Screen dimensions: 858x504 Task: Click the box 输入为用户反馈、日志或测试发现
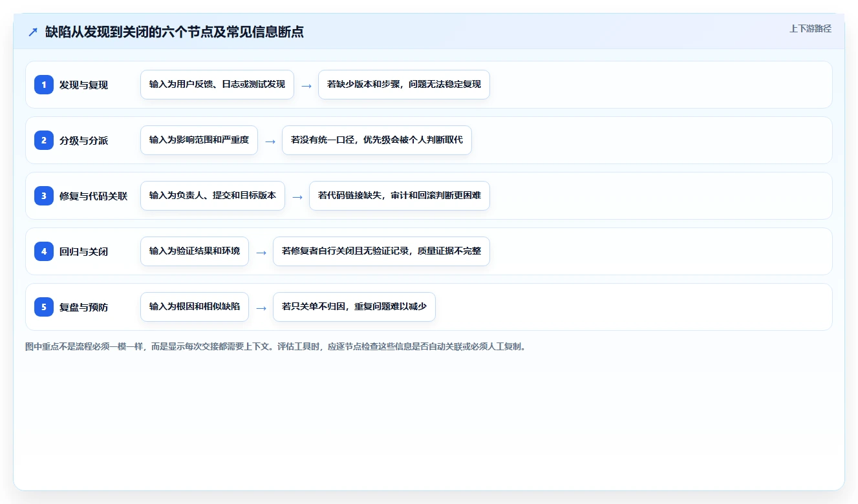(217, 85)
